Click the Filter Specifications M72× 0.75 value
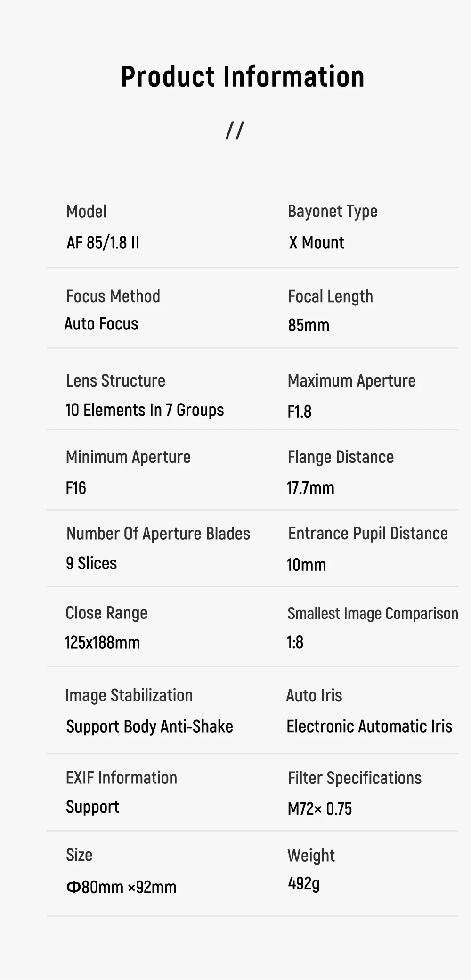This screenshot has width=471, height=980. click(320, 809)
